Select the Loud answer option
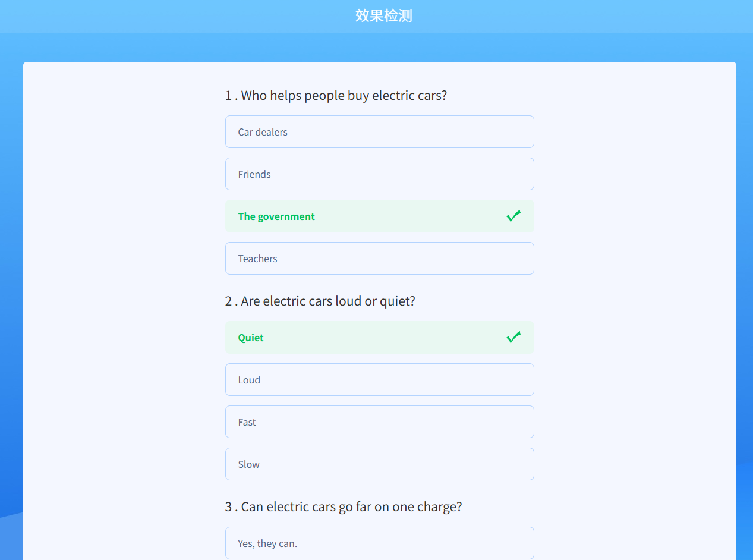The image size is (753, 560). [379, 380]
